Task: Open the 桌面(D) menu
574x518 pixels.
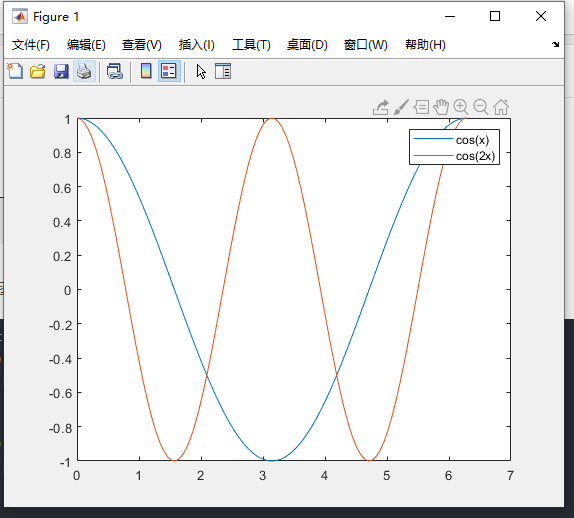Action: click(x=307, y=45)
